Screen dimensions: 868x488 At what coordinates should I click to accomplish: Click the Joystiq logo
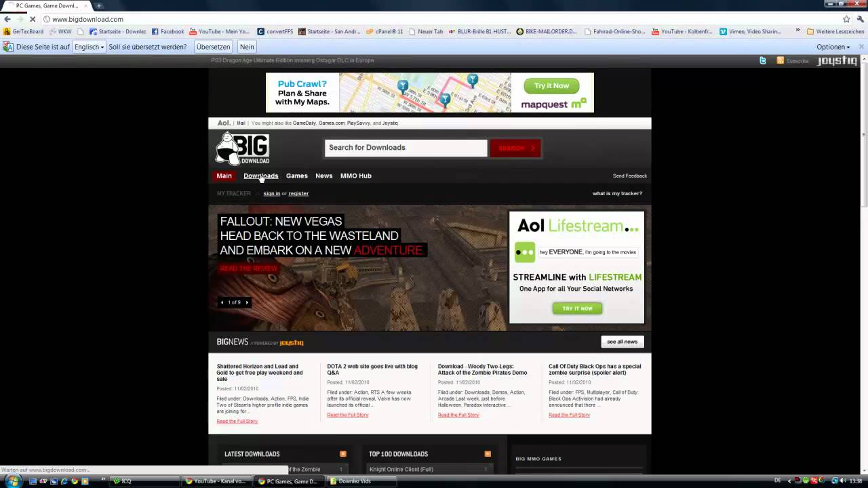(x=837, y=60)
